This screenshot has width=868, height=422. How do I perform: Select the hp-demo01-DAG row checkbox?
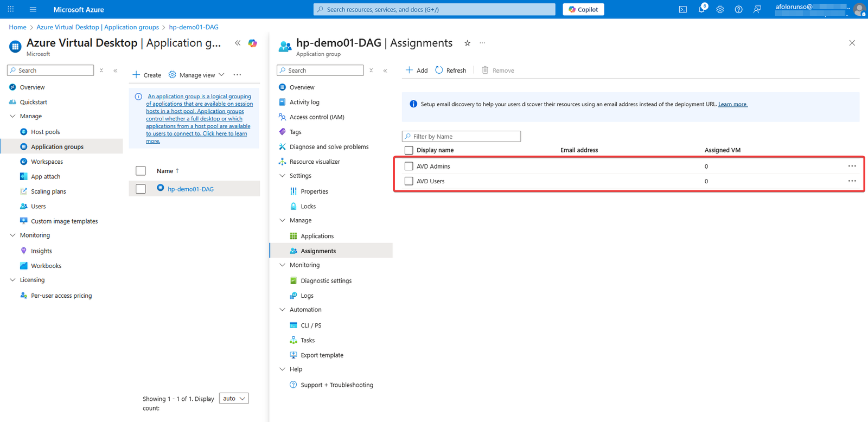point(141,189)
